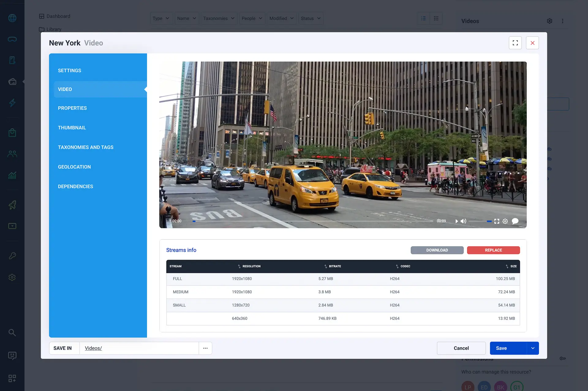Toggle video player fullscreen
Screen dimensions: 588x391
coord(497,221)
